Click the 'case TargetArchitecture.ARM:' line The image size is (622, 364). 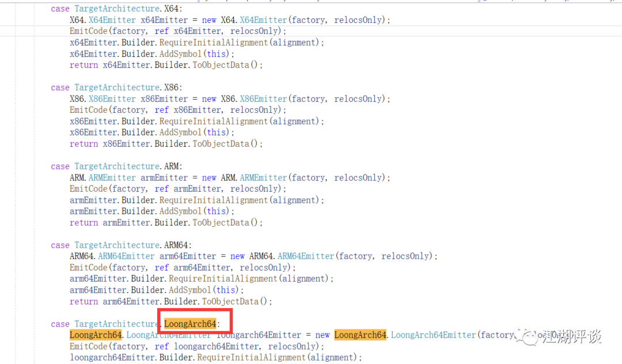(116, 166)
